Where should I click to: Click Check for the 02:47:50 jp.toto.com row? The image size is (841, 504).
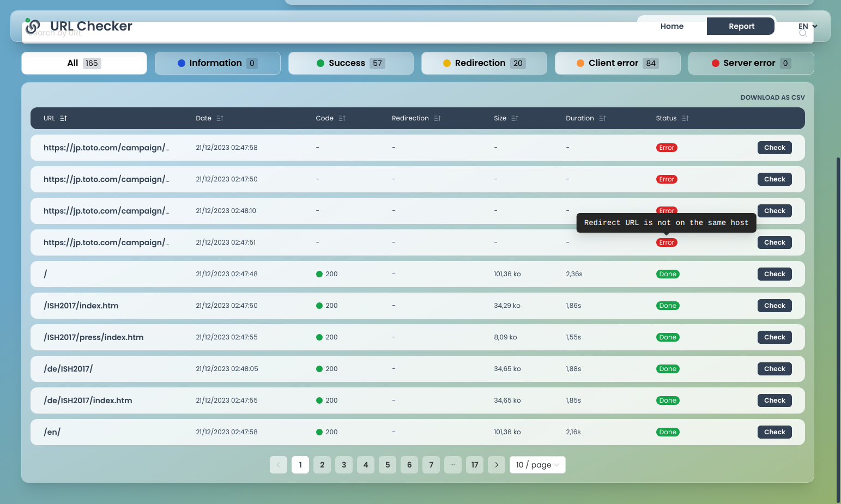(775, 179)
